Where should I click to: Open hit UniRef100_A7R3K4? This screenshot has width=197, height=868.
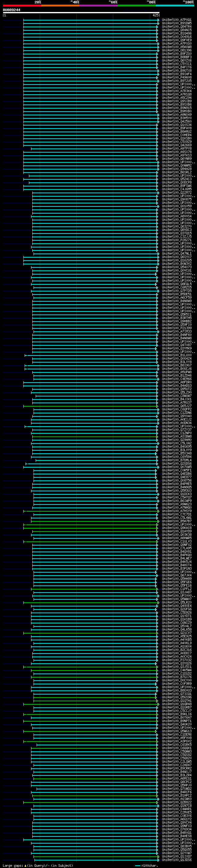click(176, 91)
